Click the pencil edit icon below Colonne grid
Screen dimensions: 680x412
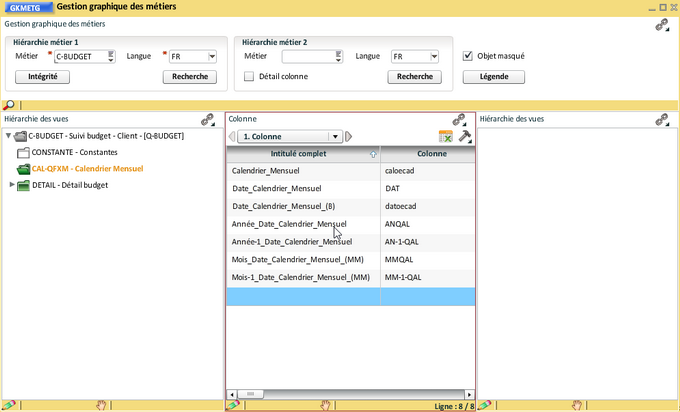pos(233,406)
